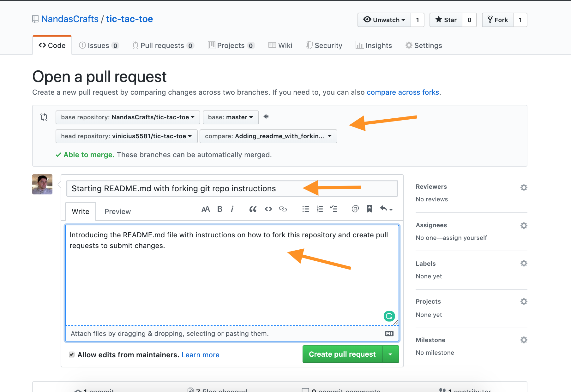Open the Insights tab

click(374, 45)
